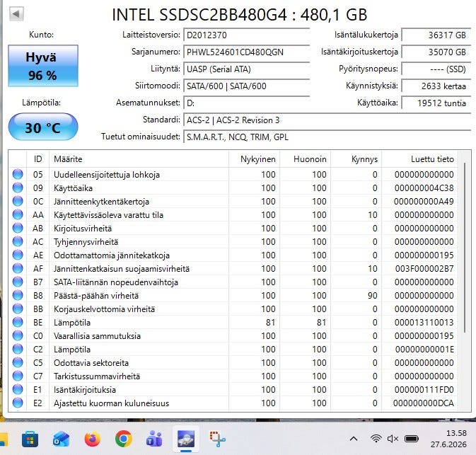Screen dimensions: 476x455
Task: Select the serial number PHWL524601CD480QGN field
Action: pos(247,52)
